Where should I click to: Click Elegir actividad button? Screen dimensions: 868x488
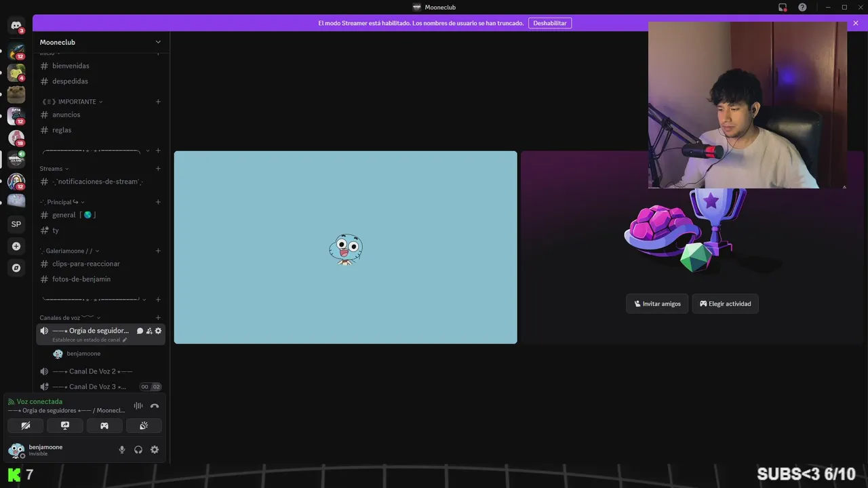726,304
